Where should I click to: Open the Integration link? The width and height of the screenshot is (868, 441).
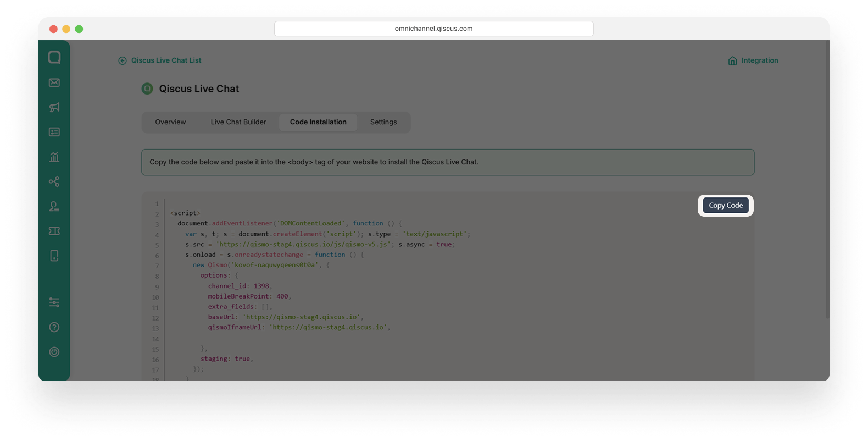coord(760,60)
